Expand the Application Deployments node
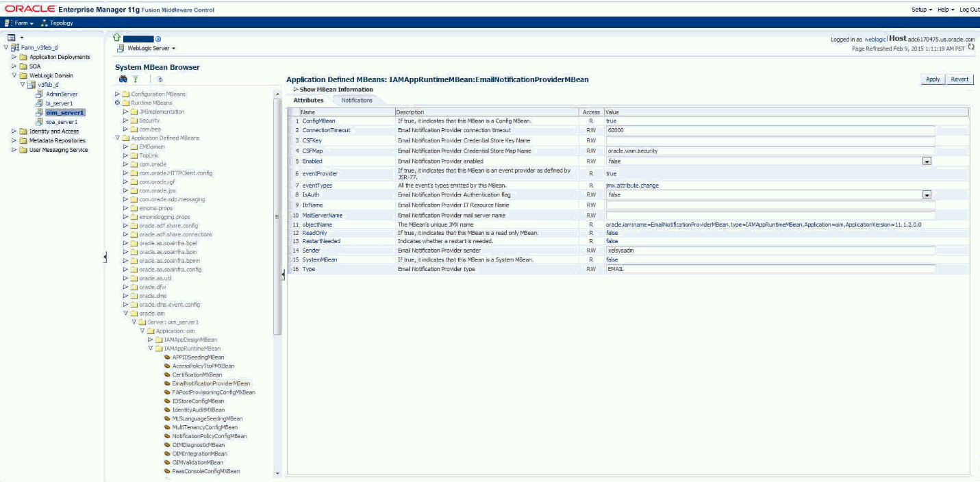This screenshot has width=980, height=482. point(14,58)
